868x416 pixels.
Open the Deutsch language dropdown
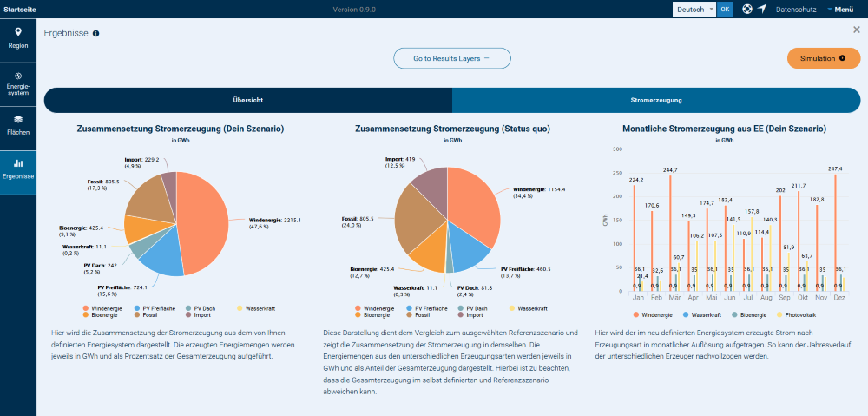pyautogui.click(x=694, y=10)
